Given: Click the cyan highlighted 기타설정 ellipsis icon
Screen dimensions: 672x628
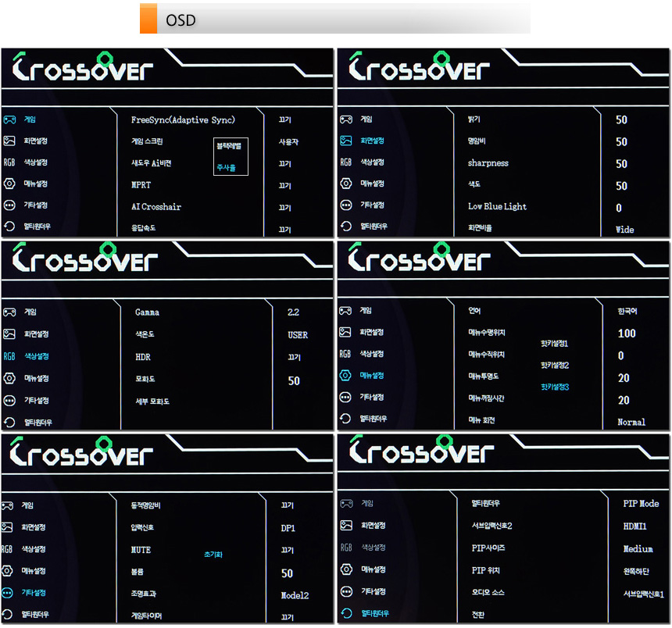Looking at the screenshot, I should (9, 593).
